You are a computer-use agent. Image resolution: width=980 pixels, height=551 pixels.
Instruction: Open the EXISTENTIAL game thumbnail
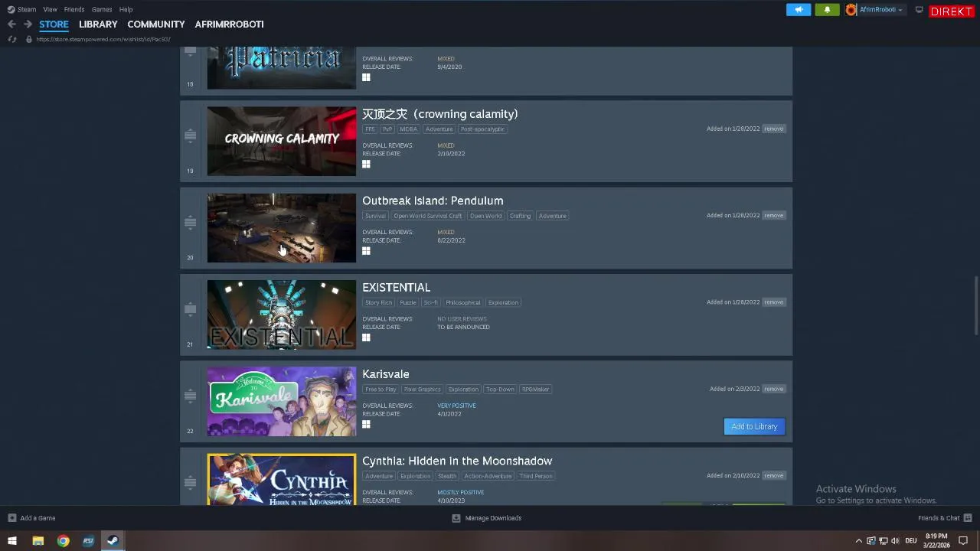(x=282, y=315)
